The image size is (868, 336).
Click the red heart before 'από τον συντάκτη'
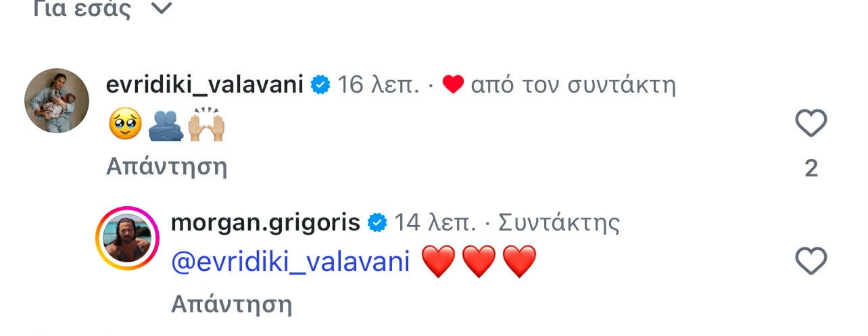[x=453, y=85]
